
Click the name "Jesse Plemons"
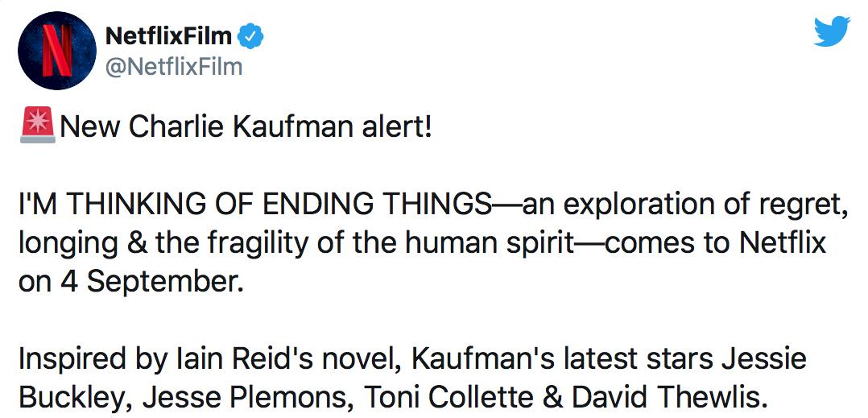click(x=246, y=399)
